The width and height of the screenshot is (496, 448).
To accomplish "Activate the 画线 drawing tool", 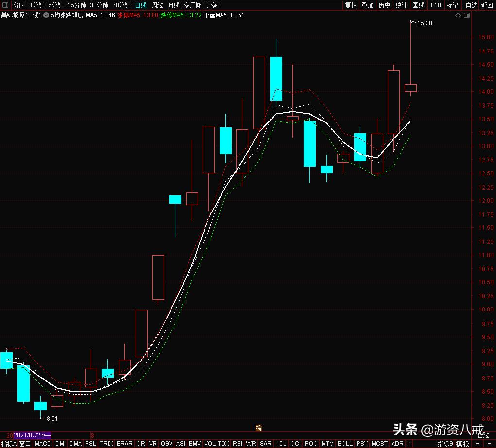I will [x=418, y=5].
